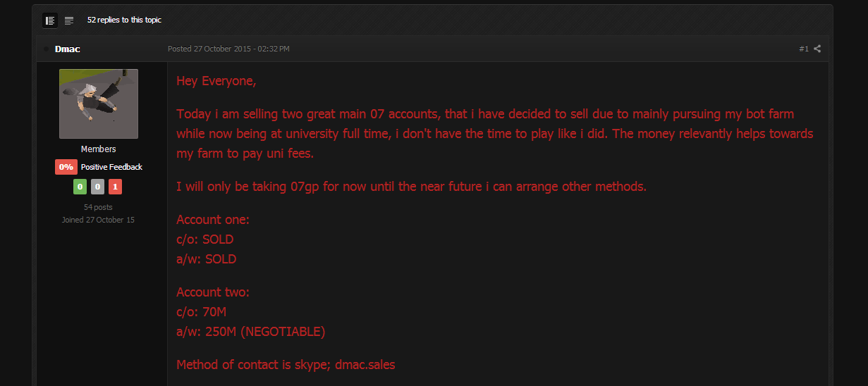This screenshot has width=868, height=386.
Task: Click the red 0% feedback badge
Action: click(x=66, y=167)
